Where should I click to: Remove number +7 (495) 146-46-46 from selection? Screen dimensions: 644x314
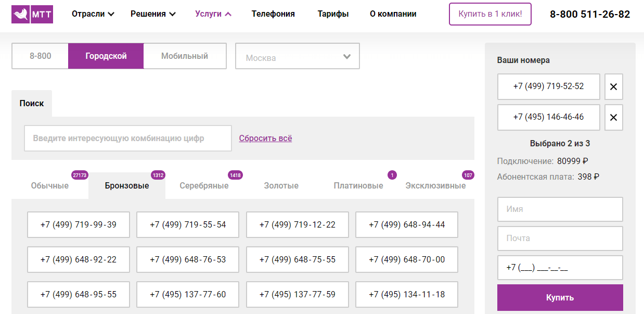(613, 117)
